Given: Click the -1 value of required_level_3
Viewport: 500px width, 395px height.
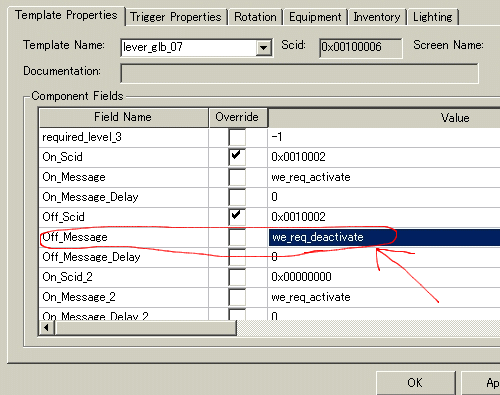Looking at the screenshot, I should pyautogui.click(x=277, y=137).
